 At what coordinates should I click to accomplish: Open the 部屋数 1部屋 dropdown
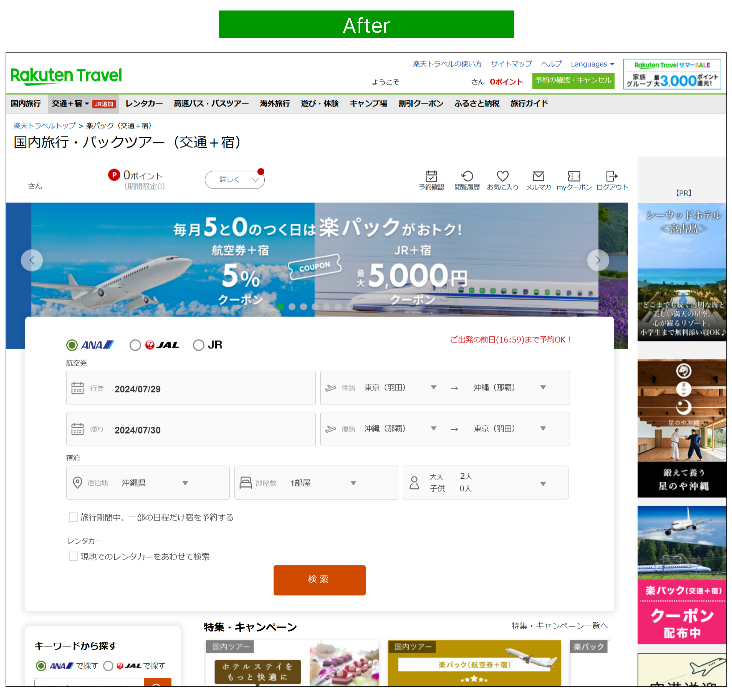click(316, 483)
